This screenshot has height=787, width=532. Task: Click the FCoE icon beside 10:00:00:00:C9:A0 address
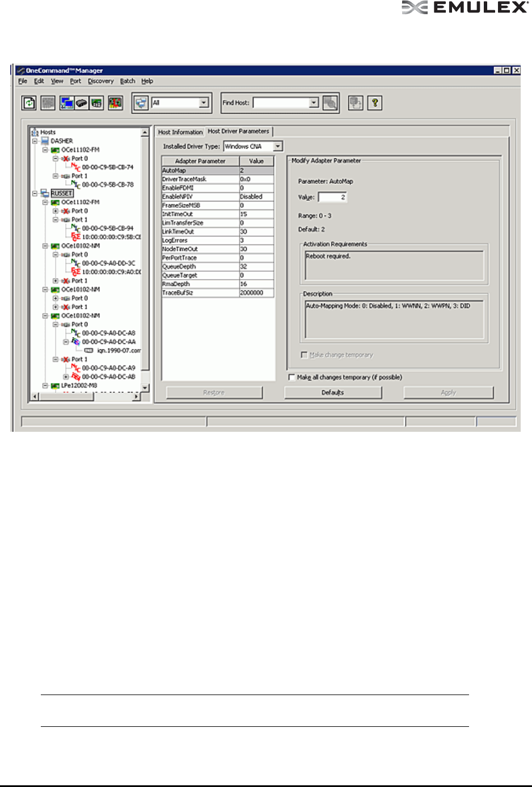coord(76,272)
